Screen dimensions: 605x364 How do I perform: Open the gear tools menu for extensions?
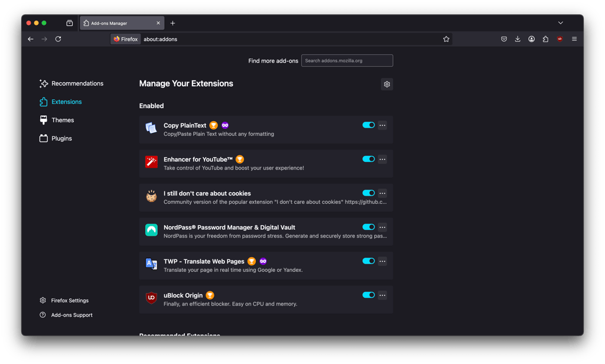pyautogui.click(x=387, y=84)
